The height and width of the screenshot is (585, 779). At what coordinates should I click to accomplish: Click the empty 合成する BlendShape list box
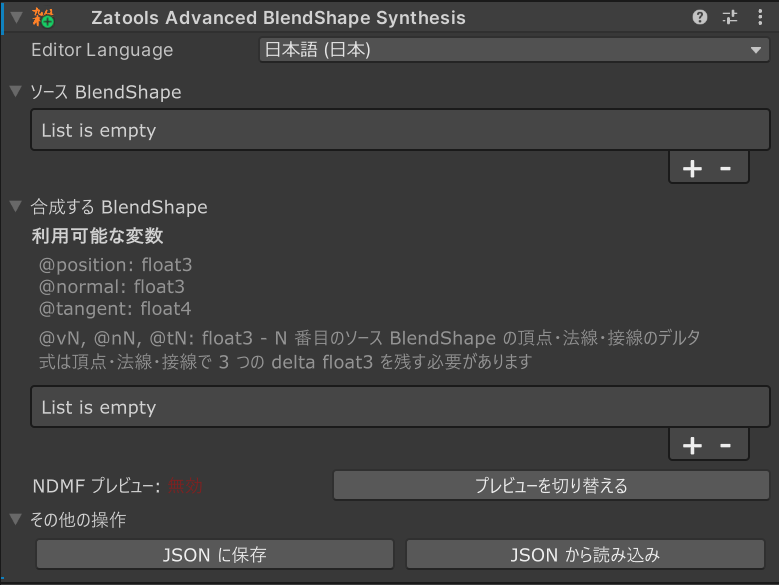[400, 407]
